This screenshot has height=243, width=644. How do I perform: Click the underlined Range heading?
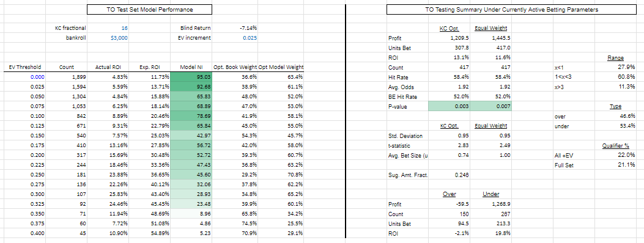[615, 58]
